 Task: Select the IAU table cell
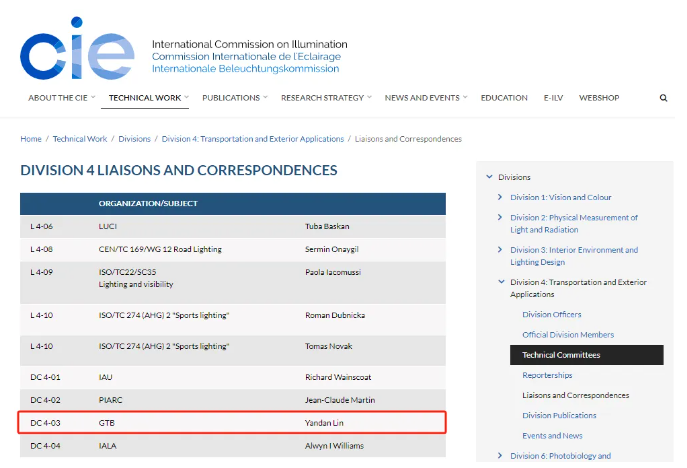[105, 377]
